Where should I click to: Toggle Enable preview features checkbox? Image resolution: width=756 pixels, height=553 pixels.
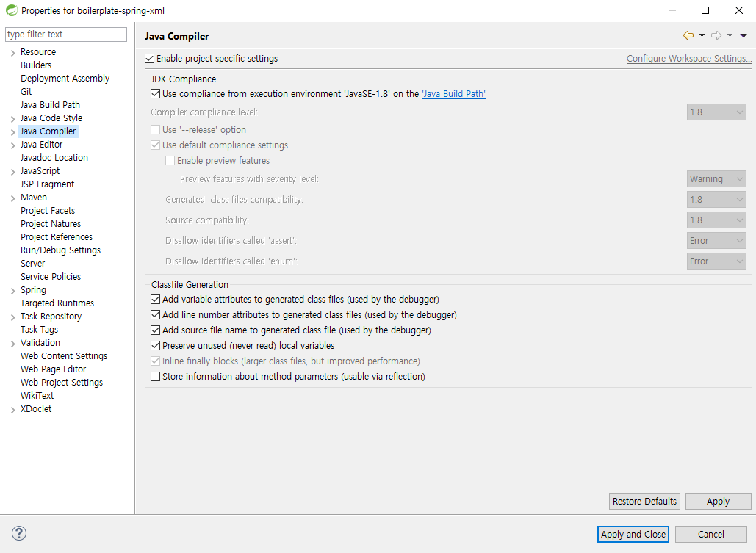[x=170, y=161]
